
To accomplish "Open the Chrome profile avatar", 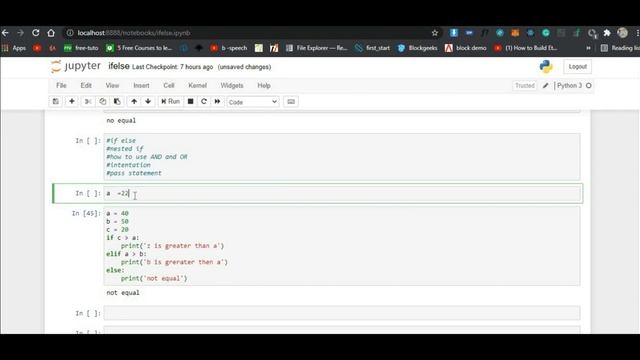I will coord(622,33).
